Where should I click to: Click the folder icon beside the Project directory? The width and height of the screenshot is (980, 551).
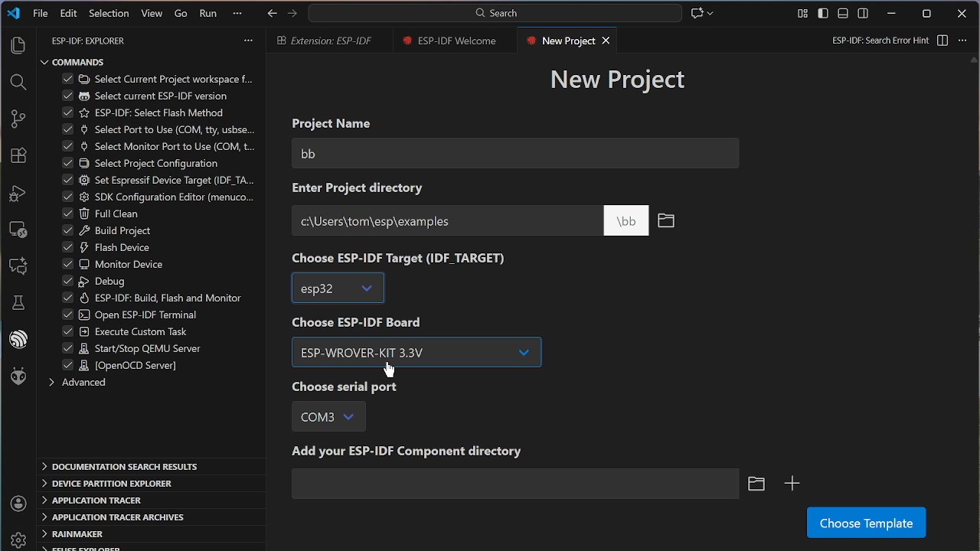(x=666, y=221)
